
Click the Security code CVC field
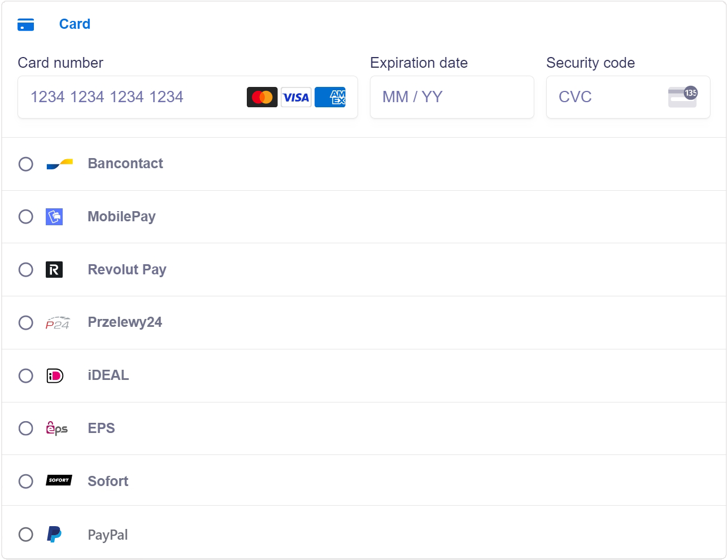point(628,97)
